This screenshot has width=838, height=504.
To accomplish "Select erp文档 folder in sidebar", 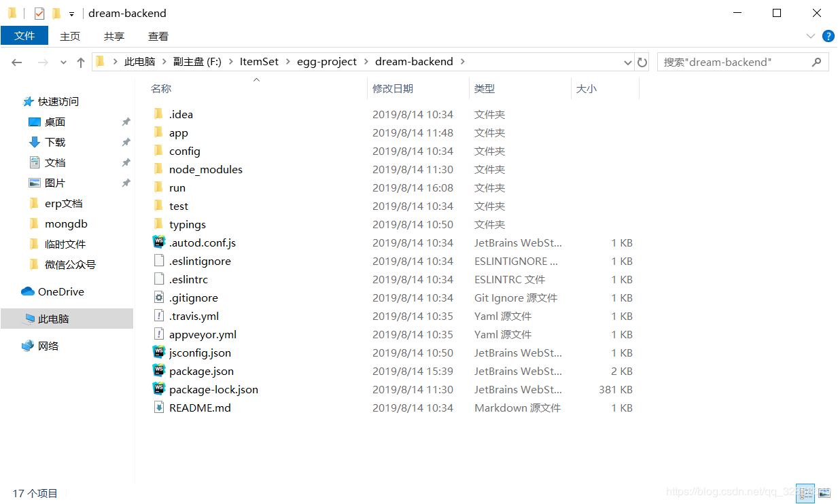I will pyautogui.click(x=64, y=203).
